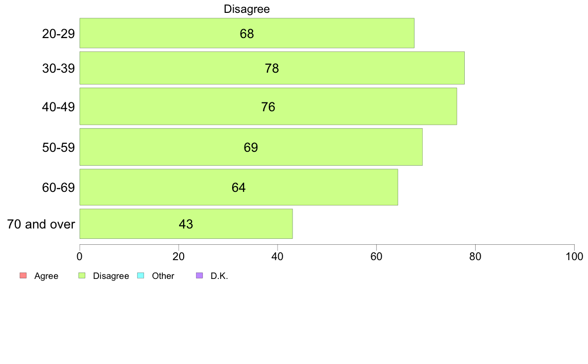Screen dimensions: 588x364
Task: Select the Other legend label
Action: point(163,276)
